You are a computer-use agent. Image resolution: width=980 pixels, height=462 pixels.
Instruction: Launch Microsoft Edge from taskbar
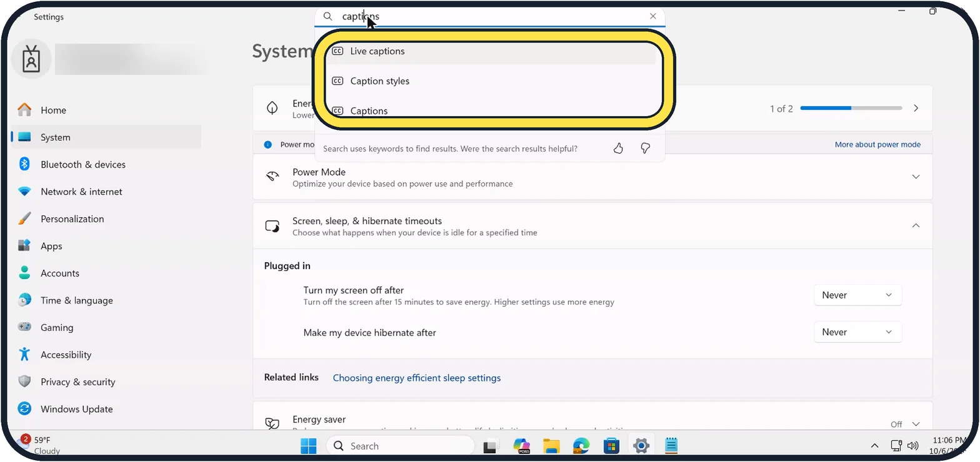pyautogui.click(x=581, y=446)
